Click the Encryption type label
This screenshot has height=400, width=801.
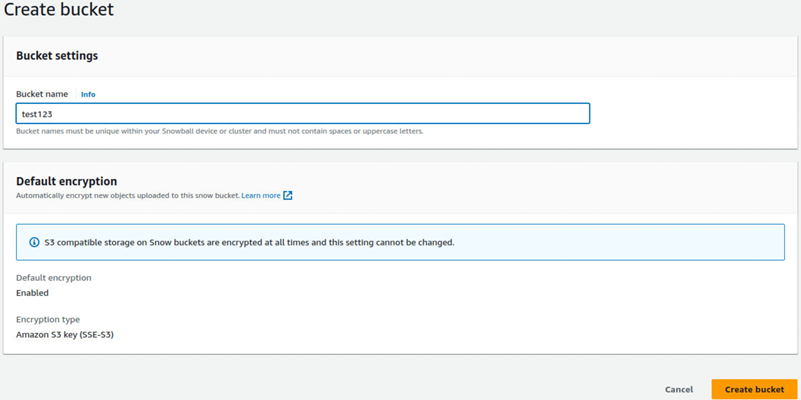(48, 320)
